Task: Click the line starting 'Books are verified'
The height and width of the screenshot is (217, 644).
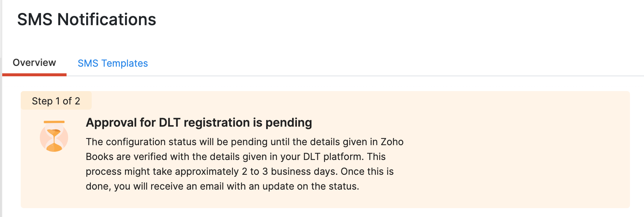Action: [235, 157]
